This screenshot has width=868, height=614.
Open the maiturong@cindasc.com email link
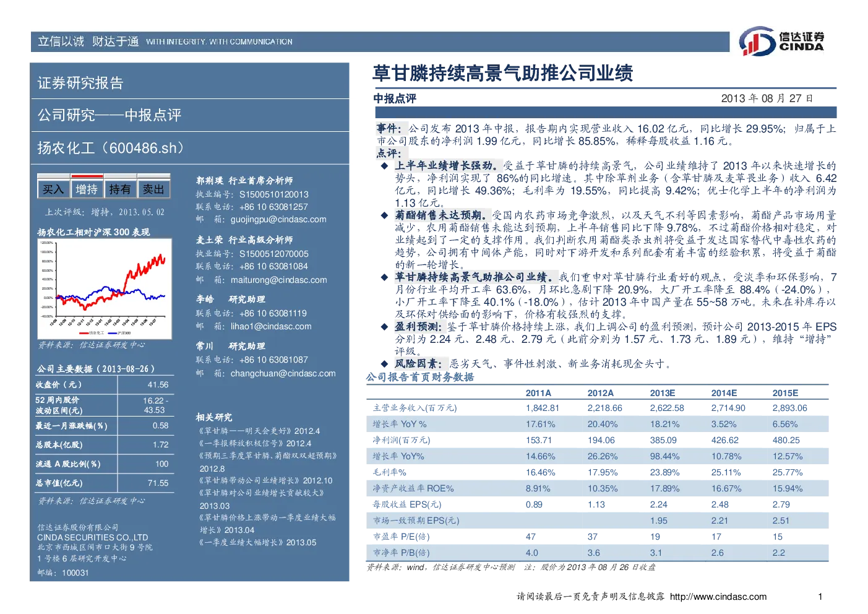tap(278, 280)
